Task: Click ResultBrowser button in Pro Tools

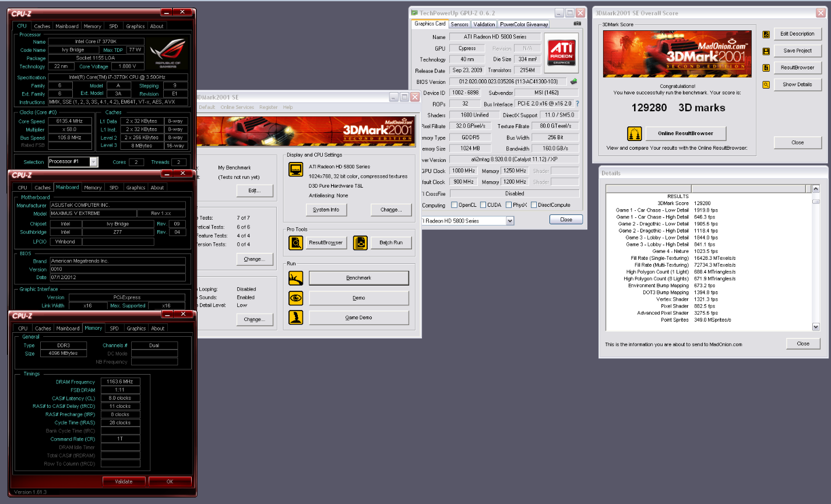Action: pyautogui.click(x=326, y=242)
